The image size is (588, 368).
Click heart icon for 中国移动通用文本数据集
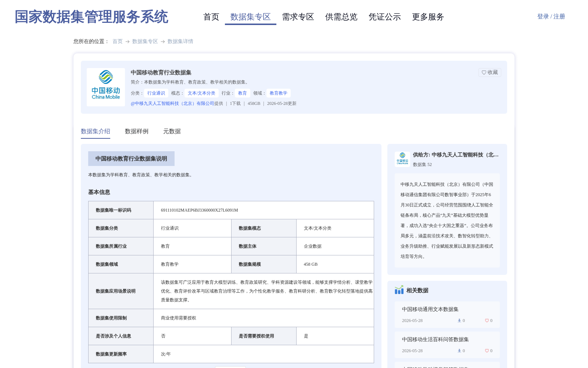point(487,321)
